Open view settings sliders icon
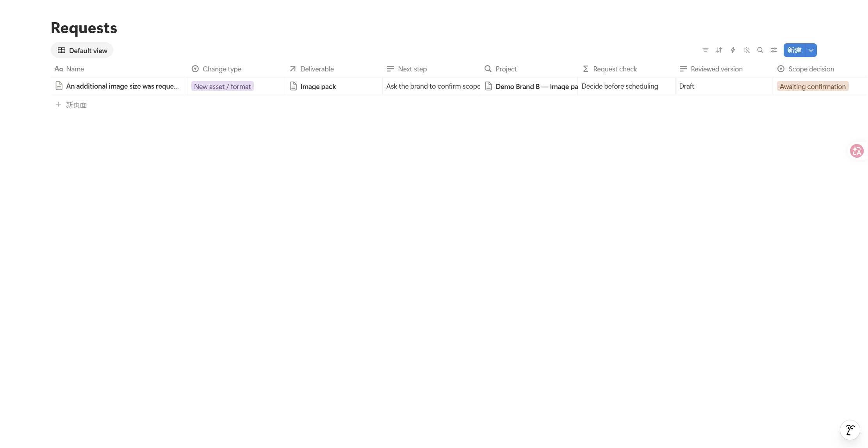Screen dimensions: 868x448 click(774, 50)
